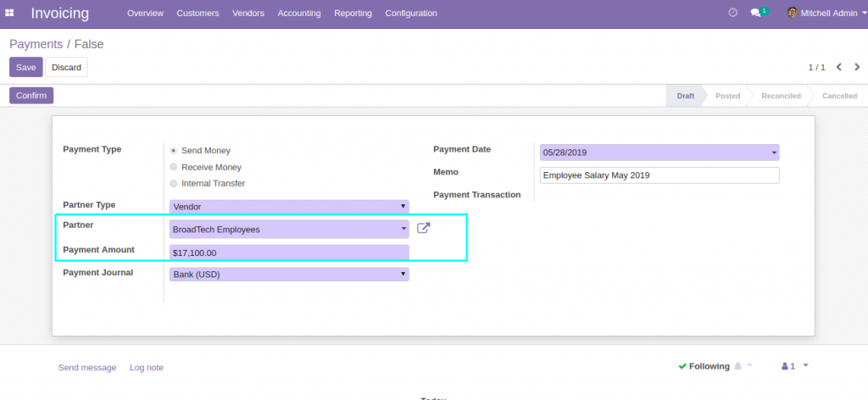Click the followers person icon
868x400 pixels.
coord(784,366)
